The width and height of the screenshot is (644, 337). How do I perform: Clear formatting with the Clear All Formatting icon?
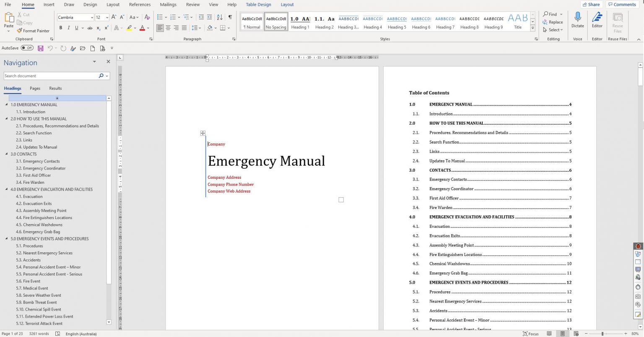147,18
